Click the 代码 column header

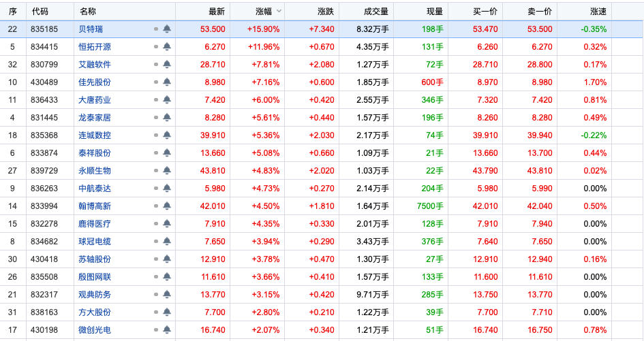click(x=40, y=11)
